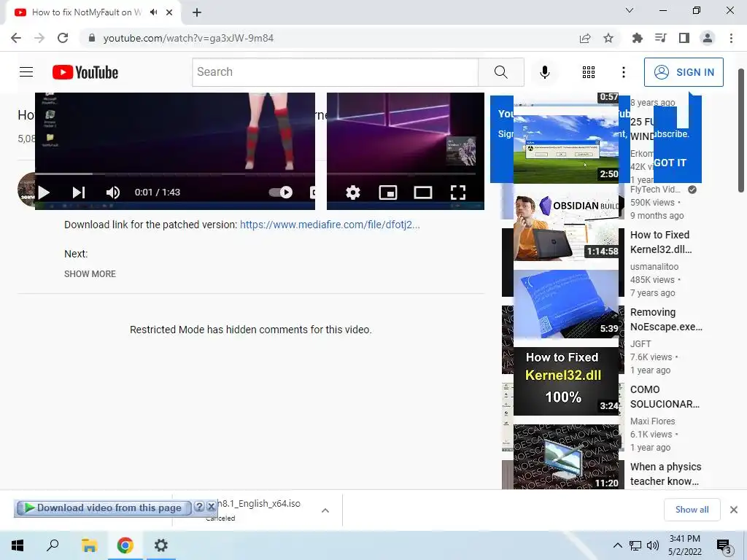Viewport: 747px width, 560px height.
Task: Open the notification center
Action: pos(724,545)
